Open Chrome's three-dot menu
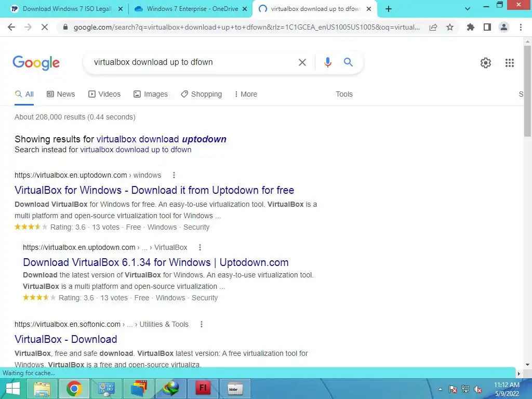 coord(521,27)
